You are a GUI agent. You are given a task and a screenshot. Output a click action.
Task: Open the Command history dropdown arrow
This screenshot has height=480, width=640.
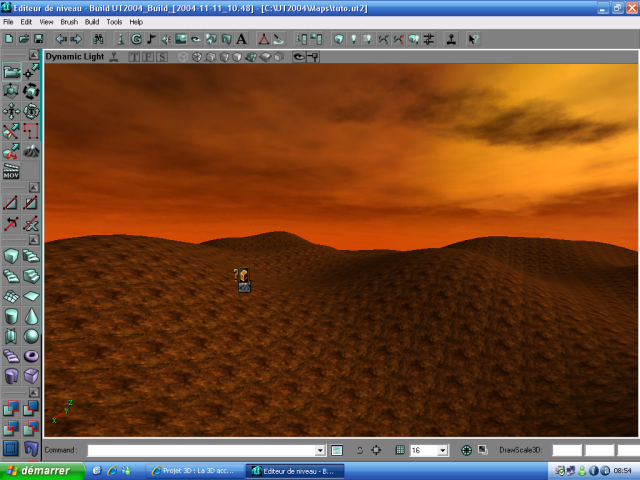[320, 451]
